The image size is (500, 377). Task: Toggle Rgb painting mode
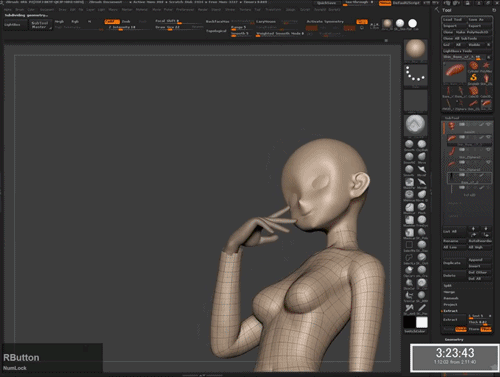coord(75,22)
